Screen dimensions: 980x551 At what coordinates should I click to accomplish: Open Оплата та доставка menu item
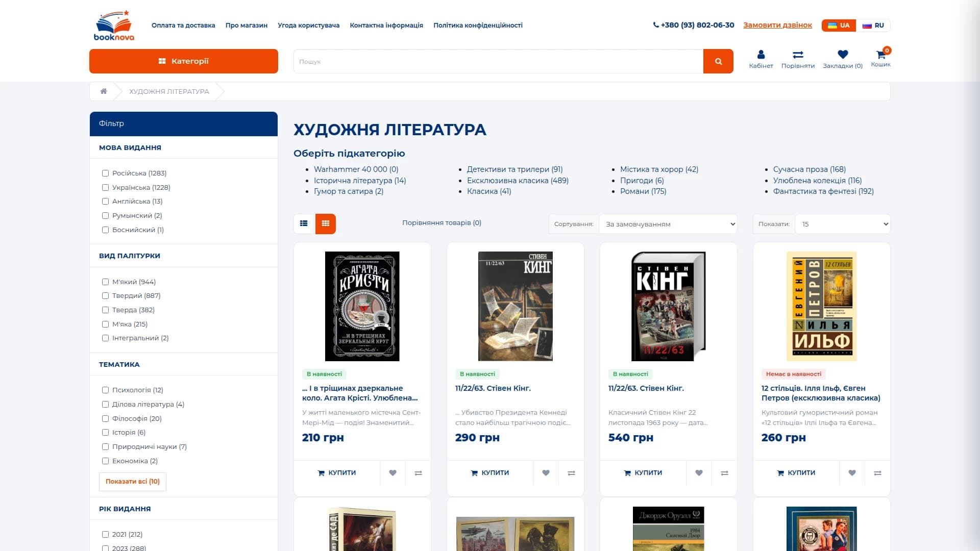coord(183,25)
